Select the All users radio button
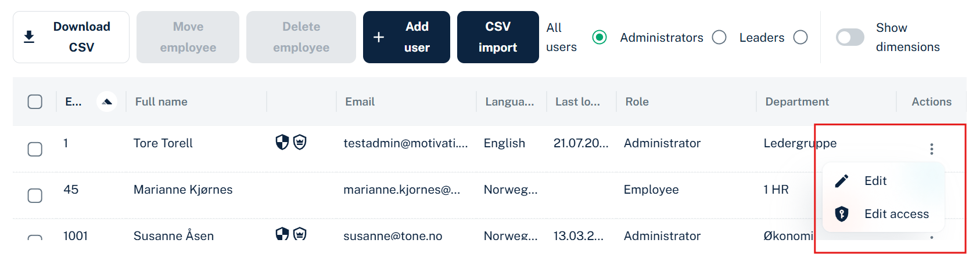Image resolution: width=980 pixels, height=254 pixels. click(600, 37)
